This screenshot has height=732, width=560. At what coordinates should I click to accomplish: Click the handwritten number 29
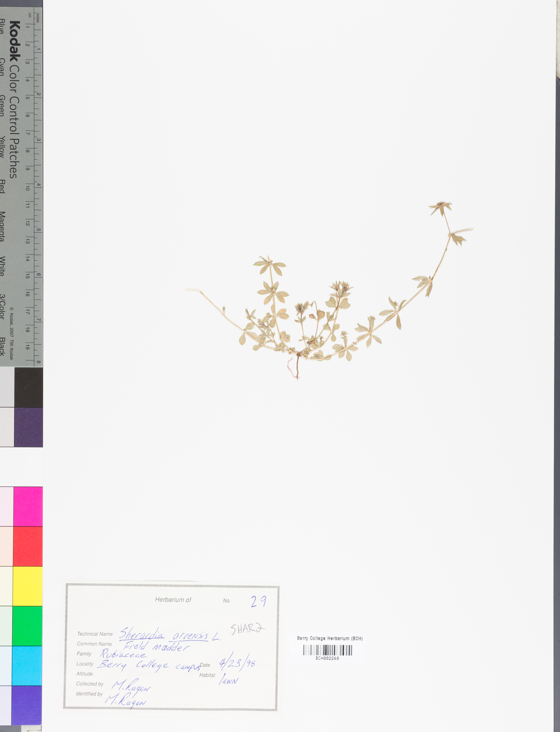(x=258, y=601)
